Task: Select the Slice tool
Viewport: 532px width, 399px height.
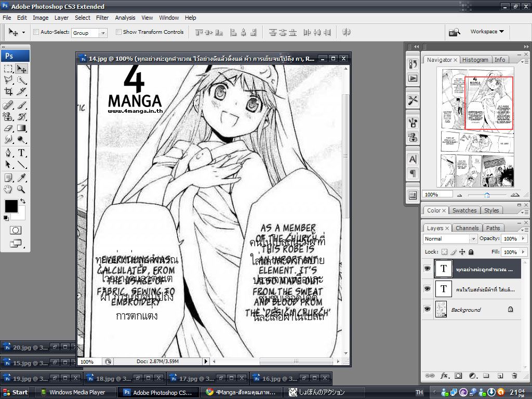Action: pyautogui.click(x=22, y=91)
